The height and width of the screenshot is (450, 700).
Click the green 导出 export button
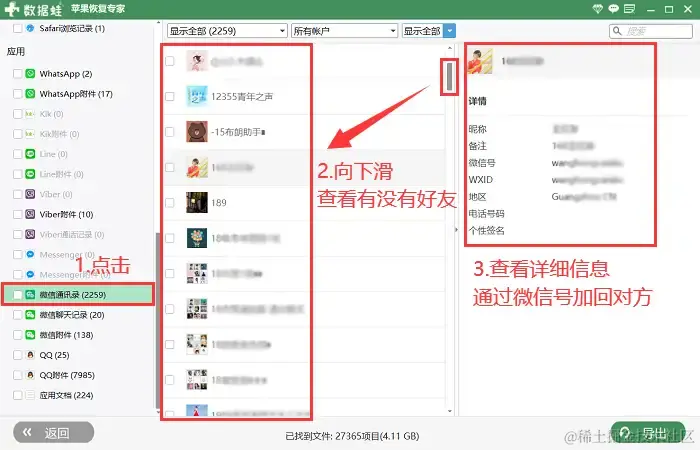pos(648,432)
